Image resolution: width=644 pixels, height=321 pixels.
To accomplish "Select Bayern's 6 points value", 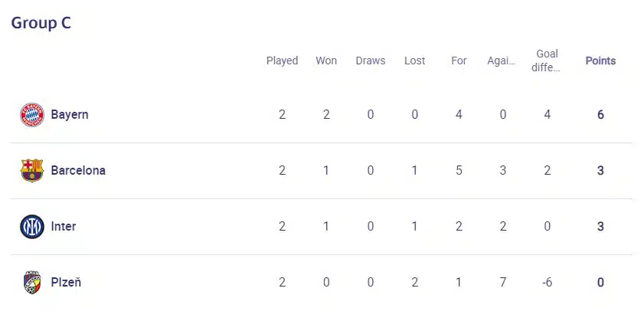I will click(x=600, y=115).
